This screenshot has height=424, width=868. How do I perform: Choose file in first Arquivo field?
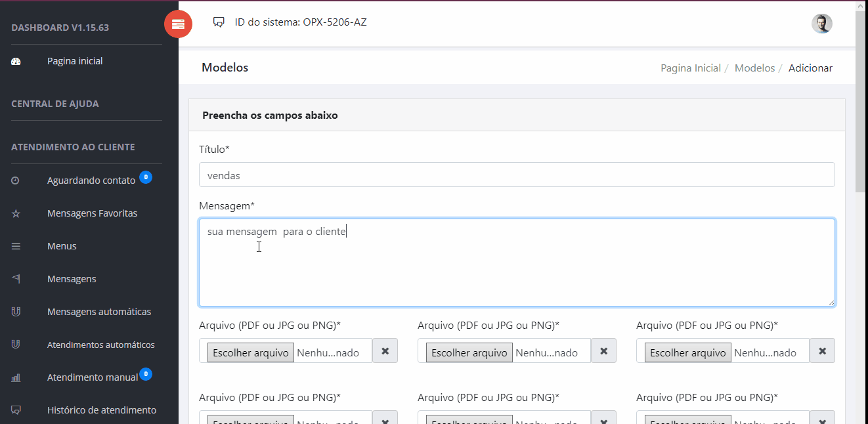click(x=251, y=352)
